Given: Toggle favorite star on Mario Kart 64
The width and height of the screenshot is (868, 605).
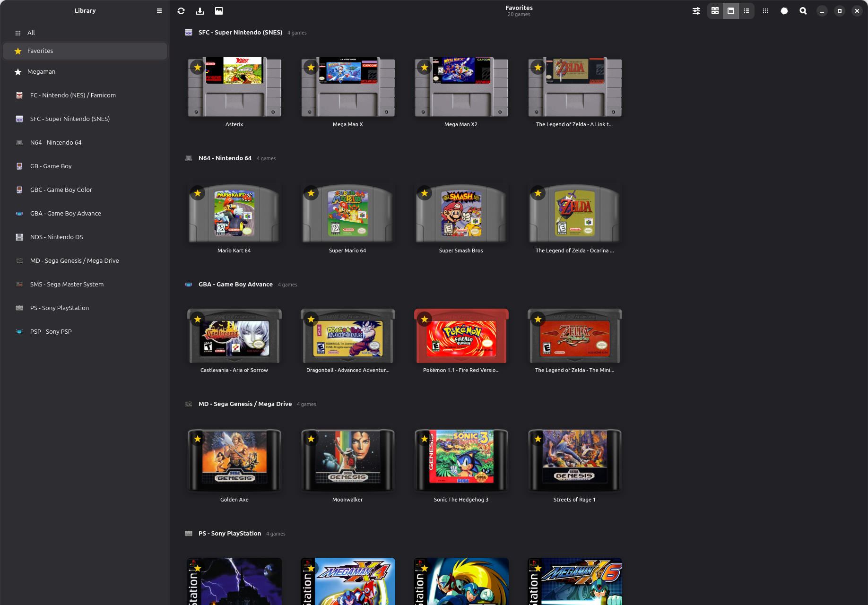Looking at the screenshot, I should click(198, 193).
